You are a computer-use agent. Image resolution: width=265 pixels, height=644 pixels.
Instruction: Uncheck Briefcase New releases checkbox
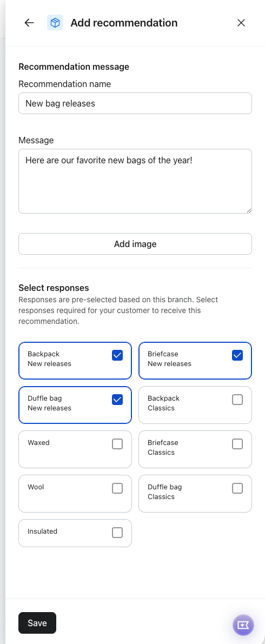tap(237, 355)
